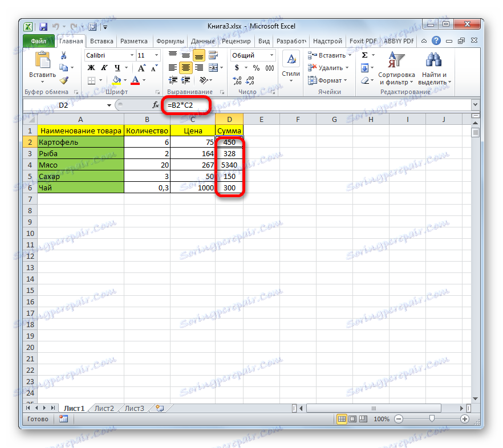The width and height of the screenshot is (503, 448).
Task: Apply thousands separator 000 format
Action: pyautogui.click(x=269, y=68)
